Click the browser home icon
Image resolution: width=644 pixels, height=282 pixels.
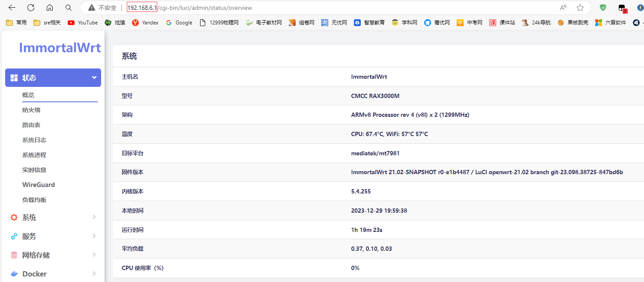point(49,7)
